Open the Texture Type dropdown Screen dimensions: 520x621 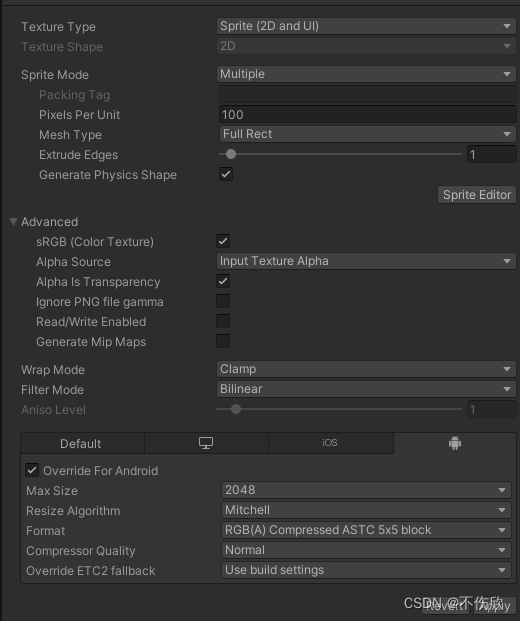(366, 26)
